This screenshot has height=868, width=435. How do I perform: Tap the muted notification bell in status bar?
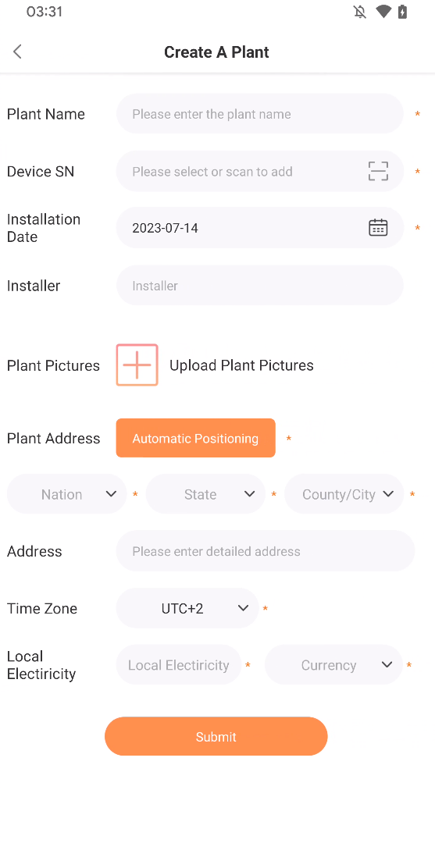360,12
